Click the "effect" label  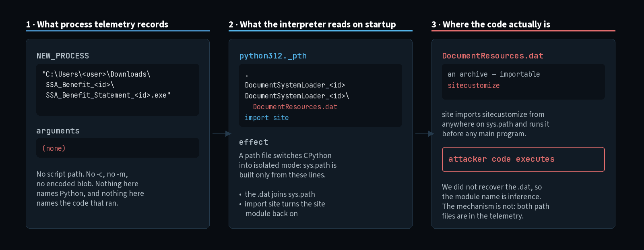click(x=254, y=142)
